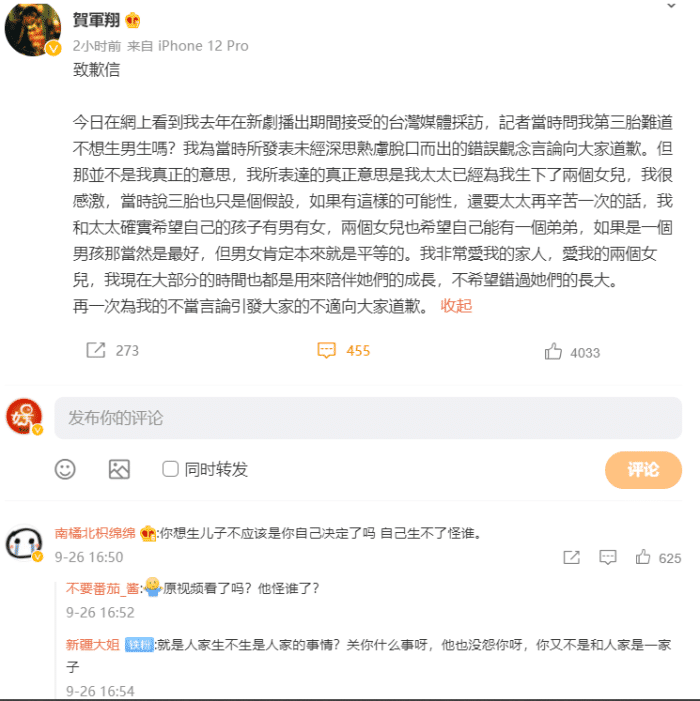Click the crying-face avatar of the first commenter
The image size is (700, 701).
coord(24,543)
